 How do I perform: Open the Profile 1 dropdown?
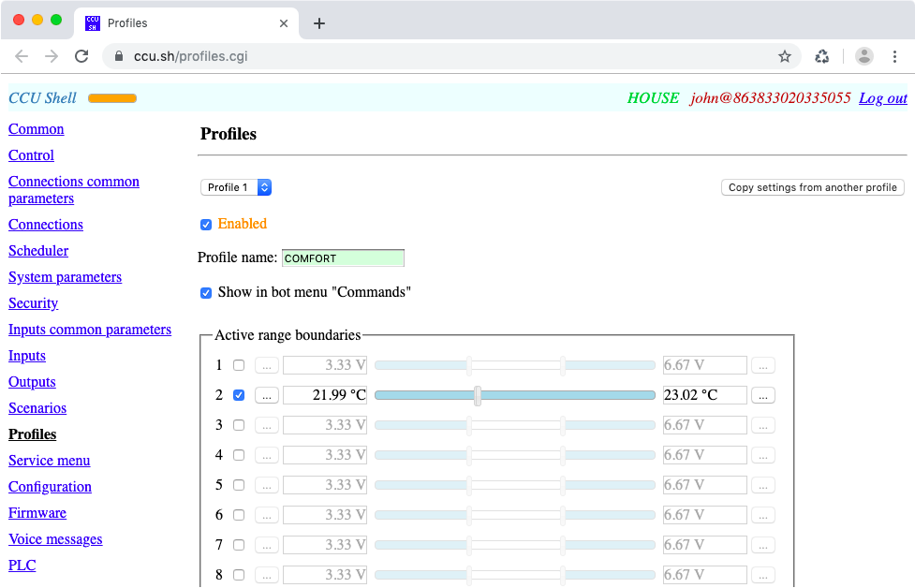tap(236, 187)
